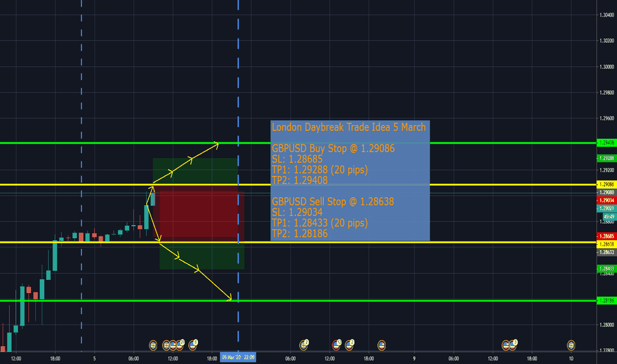Select the green 1.28433 price axis label
This screenshot has height=364, width=617.
(x=606, y=269)
